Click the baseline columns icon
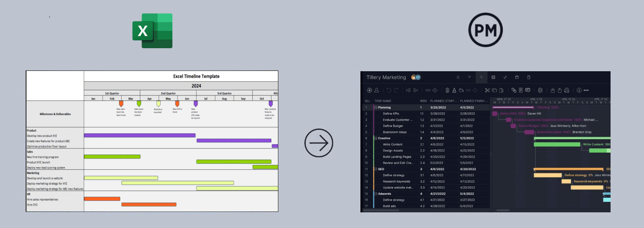Viewport: 644px width, 228px height. pyautogui.click(x=540, y=90)
